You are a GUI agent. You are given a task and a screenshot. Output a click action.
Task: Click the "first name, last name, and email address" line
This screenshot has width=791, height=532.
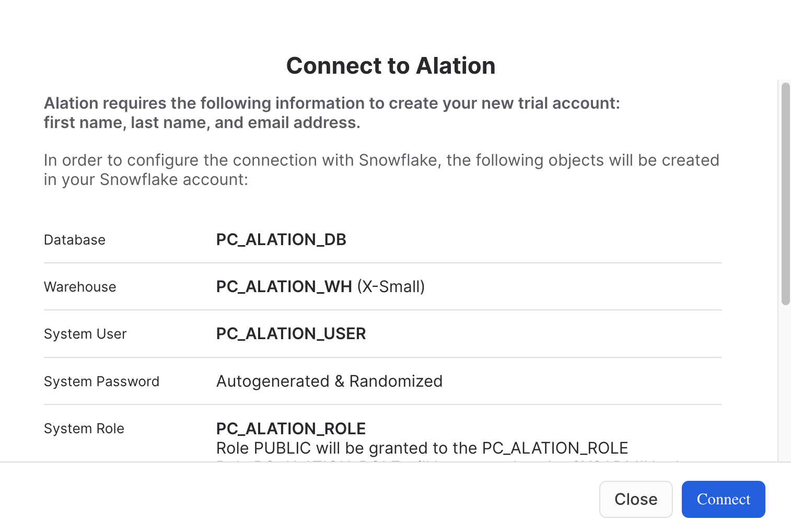pyautogui.click(x=202, y=122)
